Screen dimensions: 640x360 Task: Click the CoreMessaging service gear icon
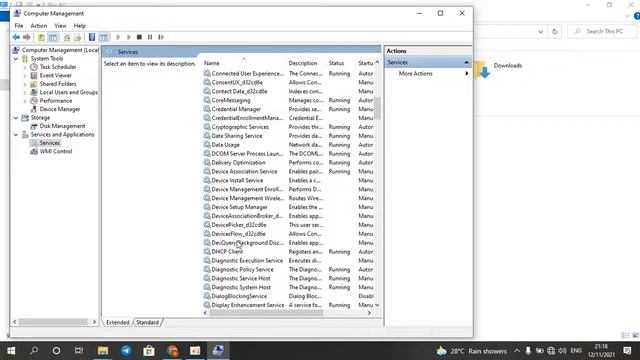click(207, 100)
